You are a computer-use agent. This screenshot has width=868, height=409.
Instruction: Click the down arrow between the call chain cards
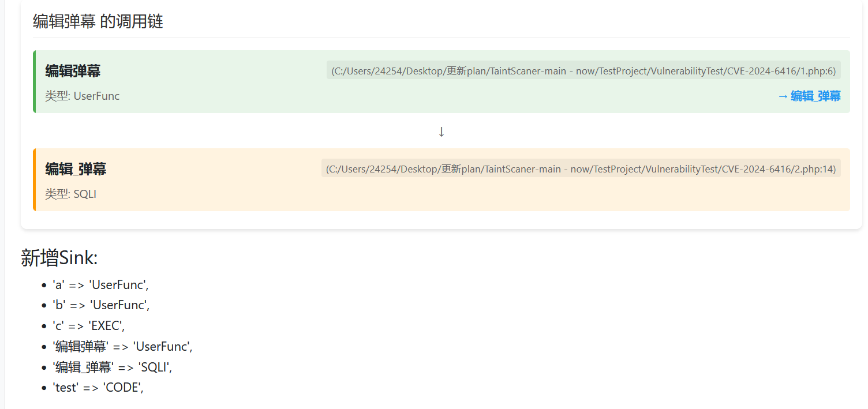(x=442, y=132)
